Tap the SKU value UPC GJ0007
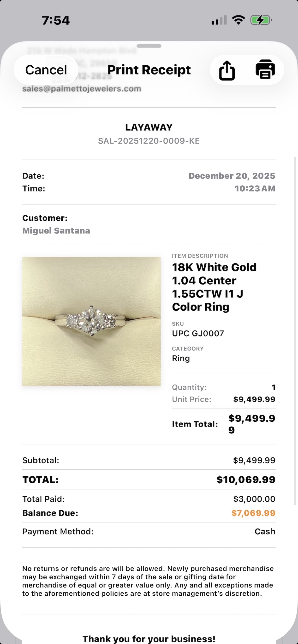This screenshot has width=298, height=644. pyautogui.click(x=198, y=333)
